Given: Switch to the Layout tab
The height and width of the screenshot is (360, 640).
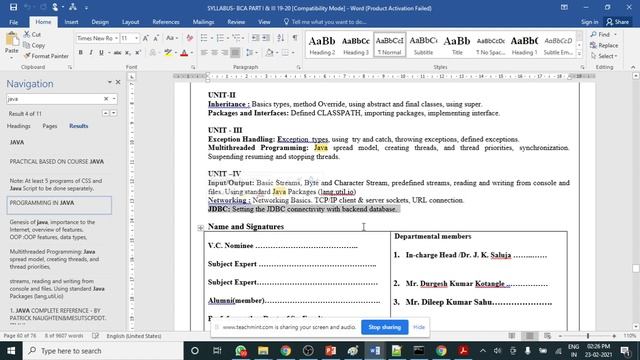Looking at the screenshot, I should [x=131, y=22].
